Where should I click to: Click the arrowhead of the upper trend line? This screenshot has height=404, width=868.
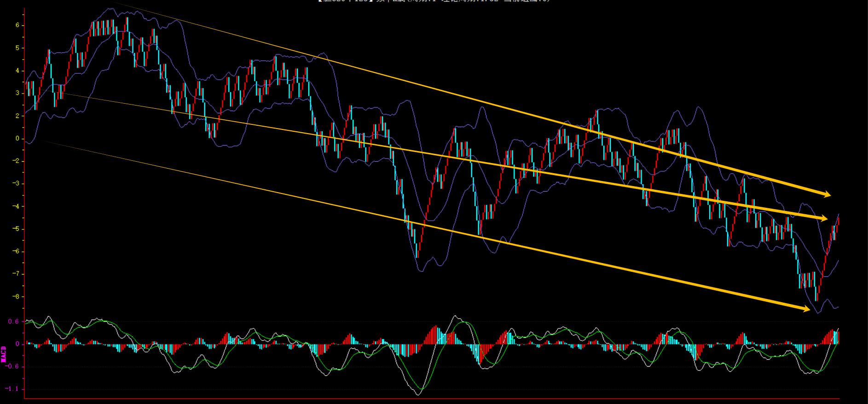(x=827, y=194)
